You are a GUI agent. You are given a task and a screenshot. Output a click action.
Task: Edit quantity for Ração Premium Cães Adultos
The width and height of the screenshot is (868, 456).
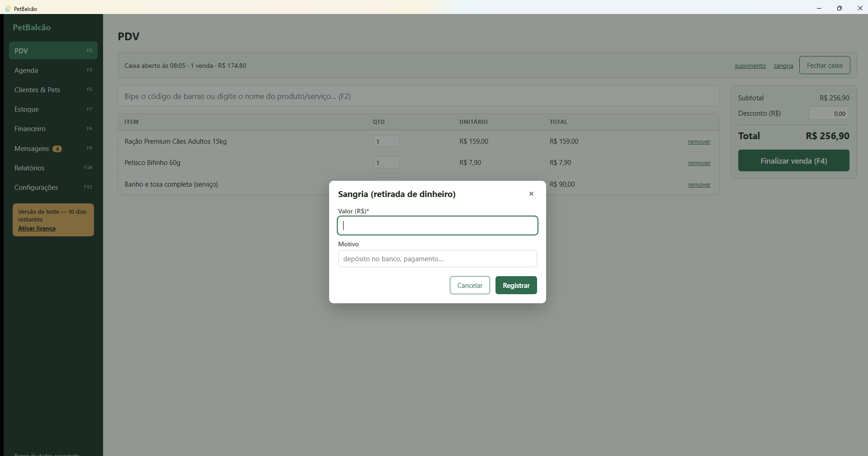point(386,141)
